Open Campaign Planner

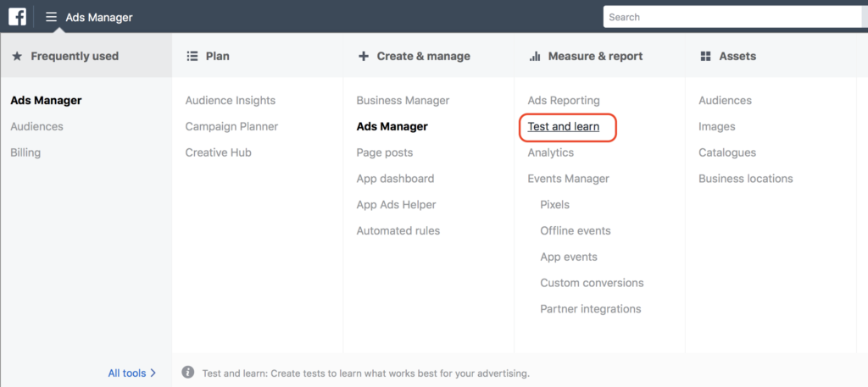(x=231, y=127)
